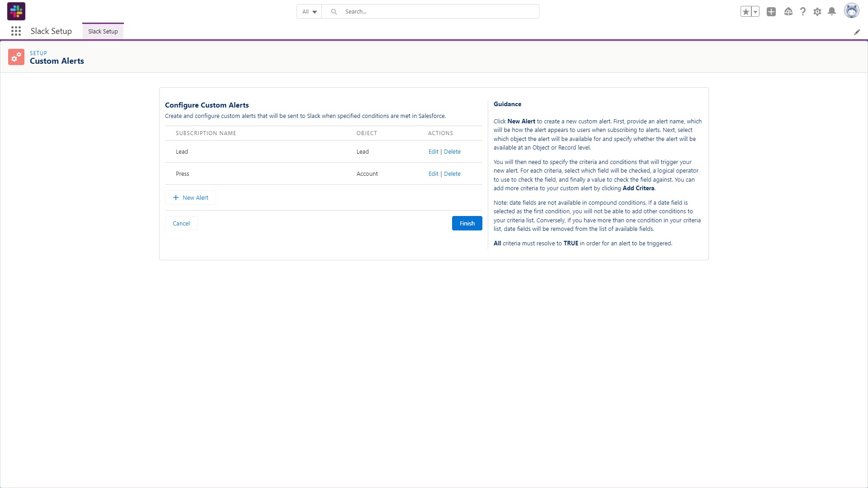868x488 pixels.
Task: Edit the Press alert
Action: (x=434, y=174)
